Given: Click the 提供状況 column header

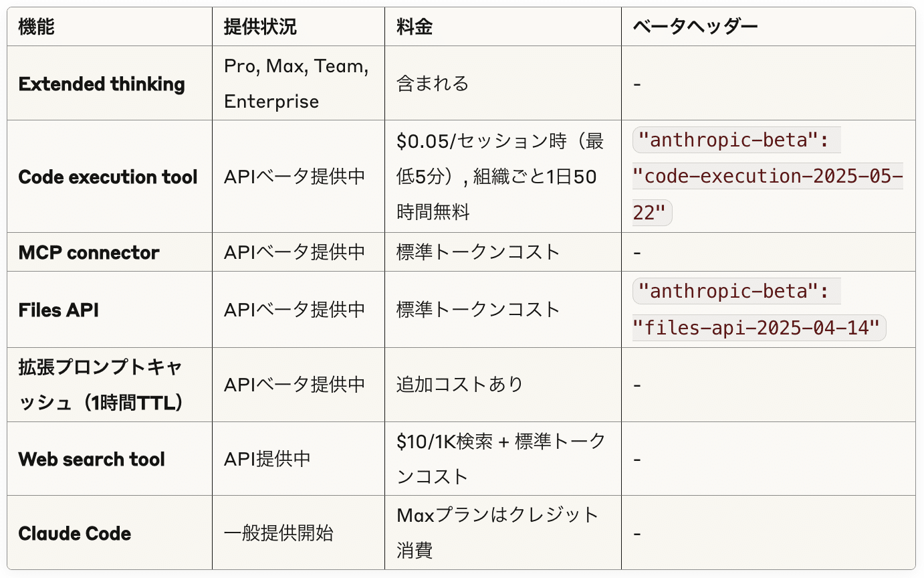Looking at the screenshot, I should pyautogui.click(x=260, y=27).
